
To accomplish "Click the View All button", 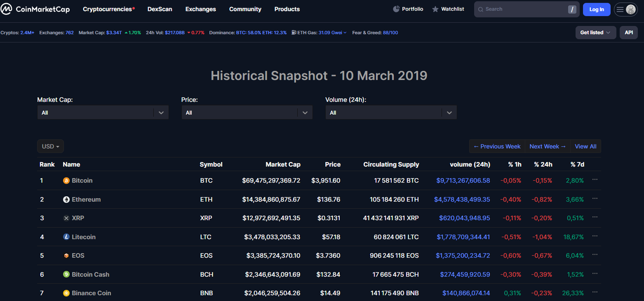I will click(x=586, y=146).
